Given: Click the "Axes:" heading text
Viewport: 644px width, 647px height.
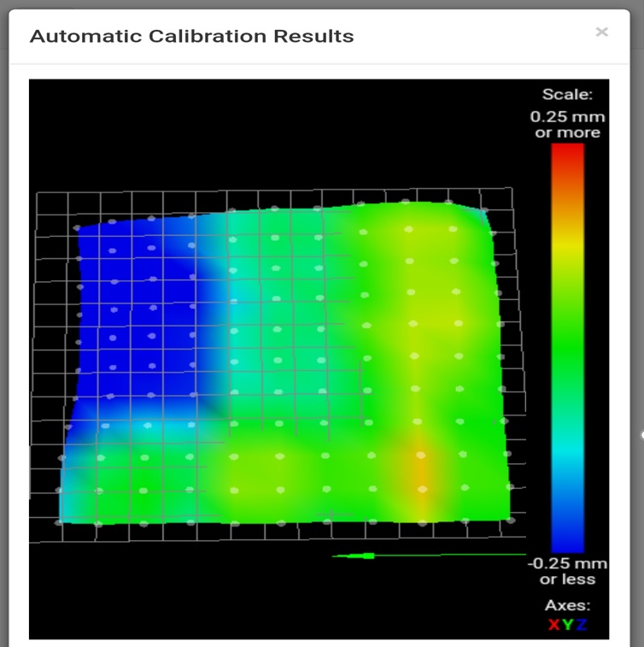Looking at the screenshot, I should point(567,606).
